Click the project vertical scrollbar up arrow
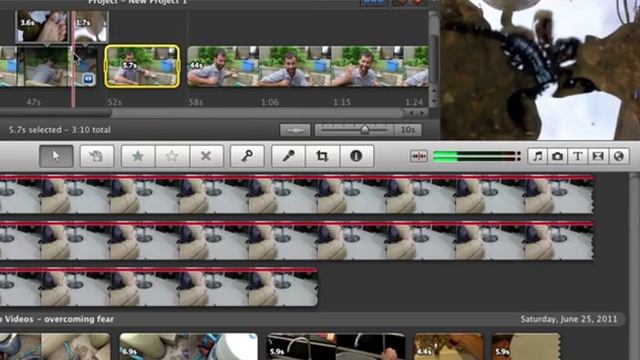 pos(434,91)
